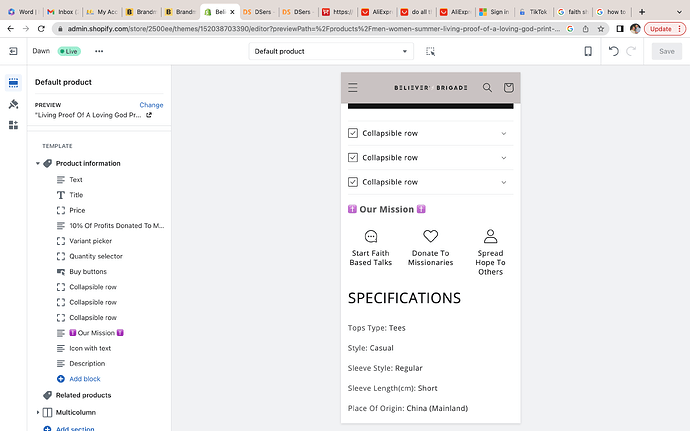Image resolution: width=690 pixels, height=431 pixels.
Task: Click the Save button
Action: [x=667, y=51]
